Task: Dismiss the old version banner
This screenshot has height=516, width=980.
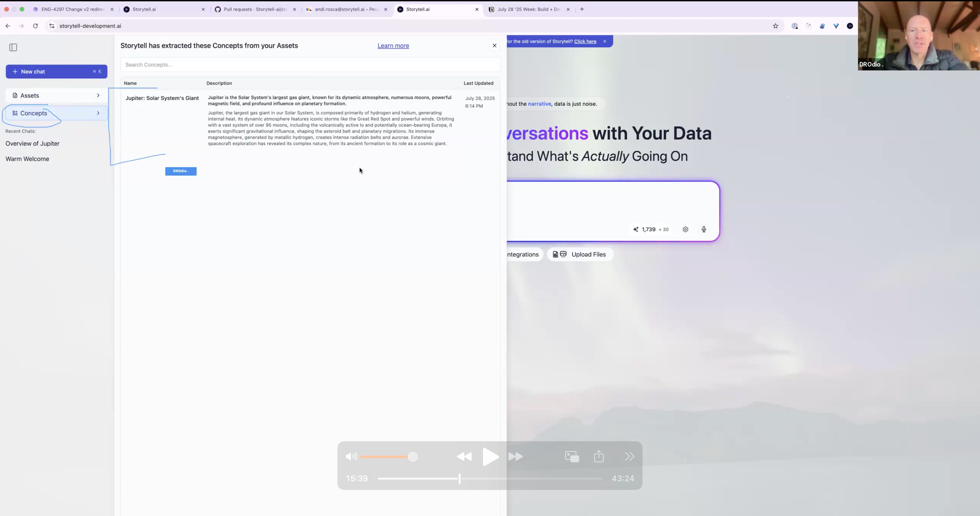Action: (604, 41)
